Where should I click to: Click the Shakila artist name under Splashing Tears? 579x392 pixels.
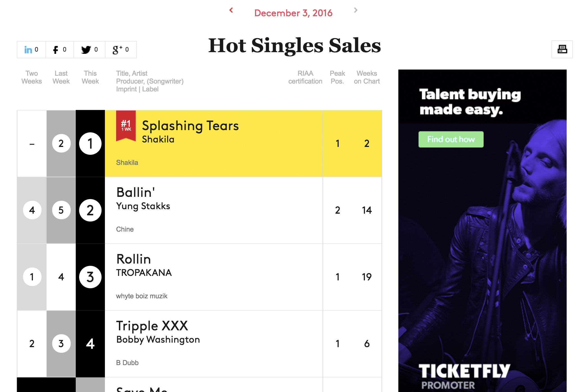(158, 139)
